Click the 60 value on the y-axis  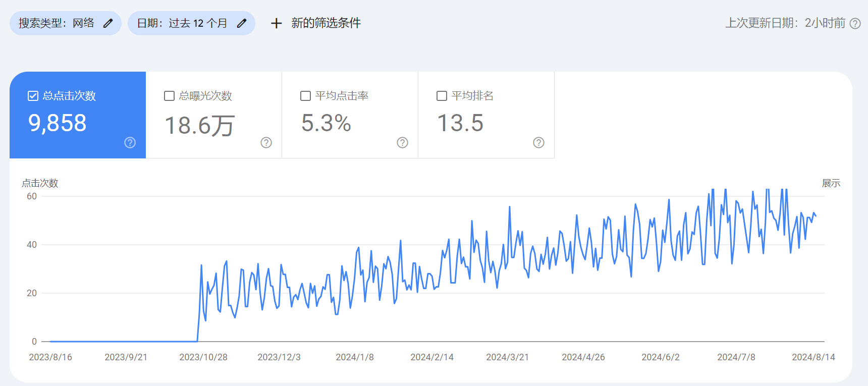click(32, 196)
